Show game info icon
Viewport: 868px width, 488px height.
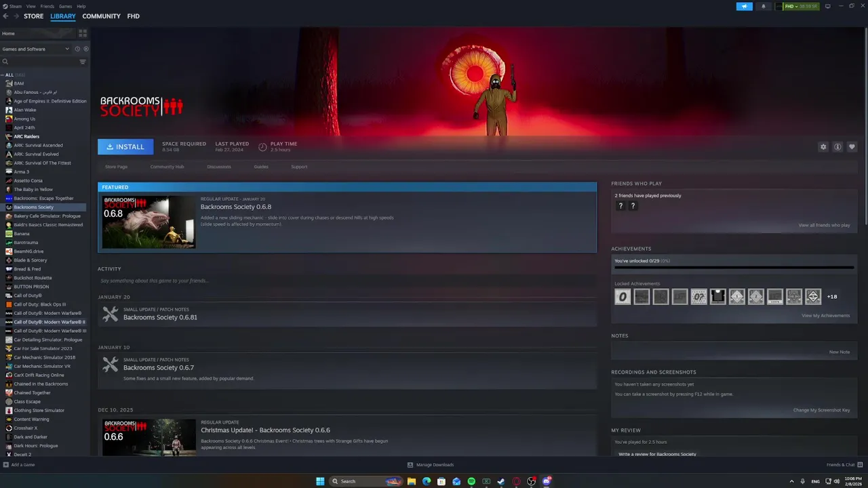837,146
